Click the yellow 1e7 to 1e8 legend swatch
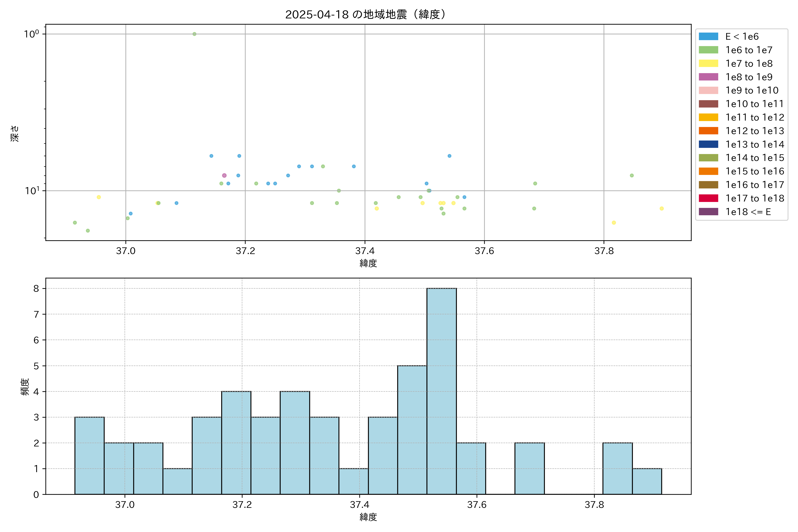Image resolution: width=798 pixels, height=532 pixels. point(708,63)
